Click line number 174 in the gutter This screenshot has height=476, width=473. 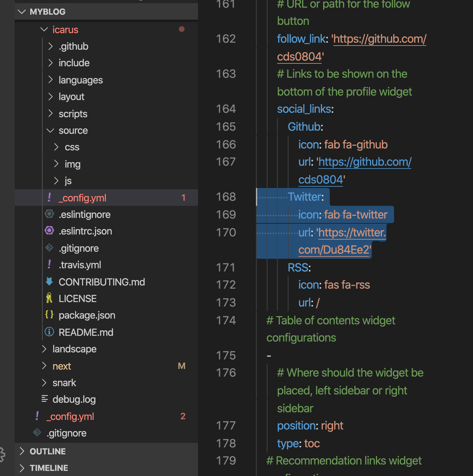[x=226, y=321]
